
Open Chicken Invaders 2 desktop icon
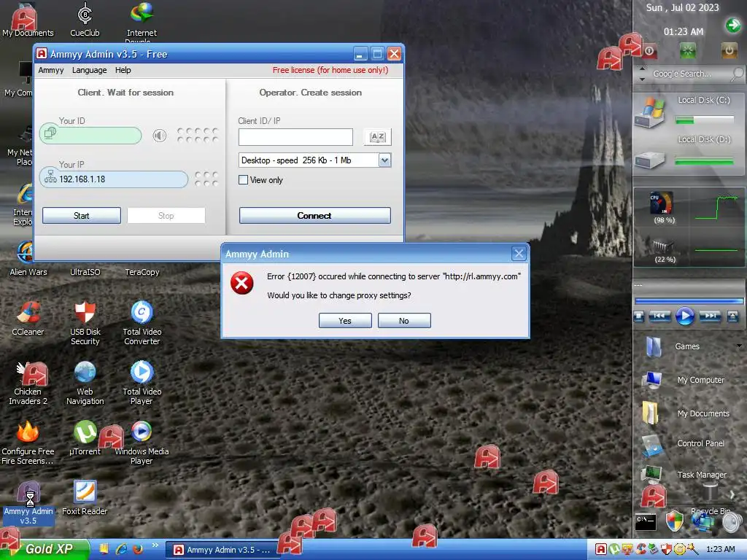click(x=28, y=383)
